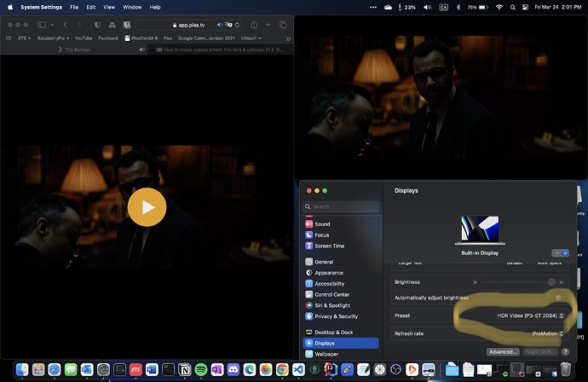Open the File menu
The image size is (588, 382).
[74, 7]
